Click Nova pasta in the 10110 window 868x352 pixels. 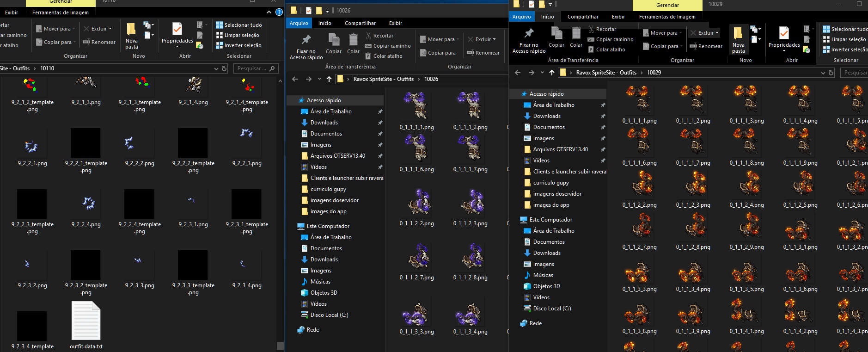pos(132,36)
